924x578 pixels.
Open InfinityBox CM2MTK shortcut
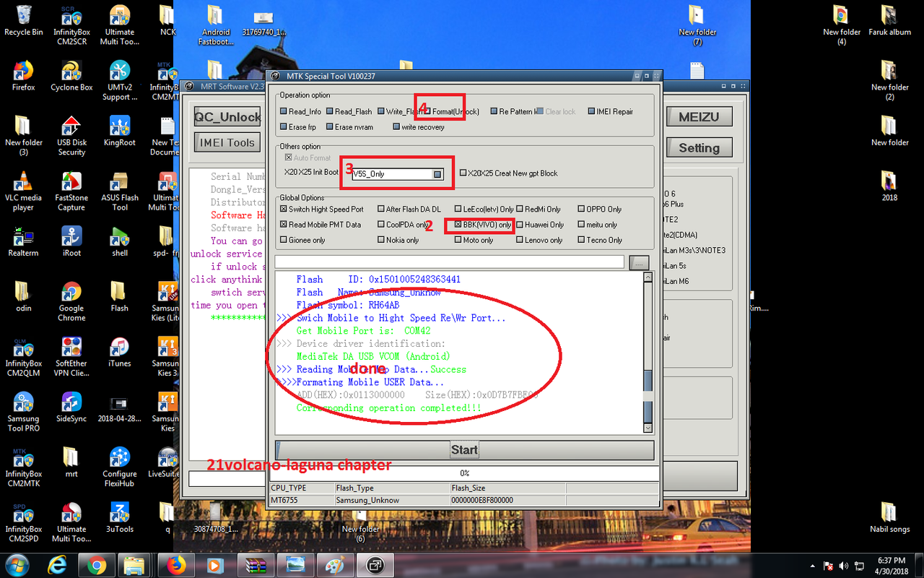[23, 466]
